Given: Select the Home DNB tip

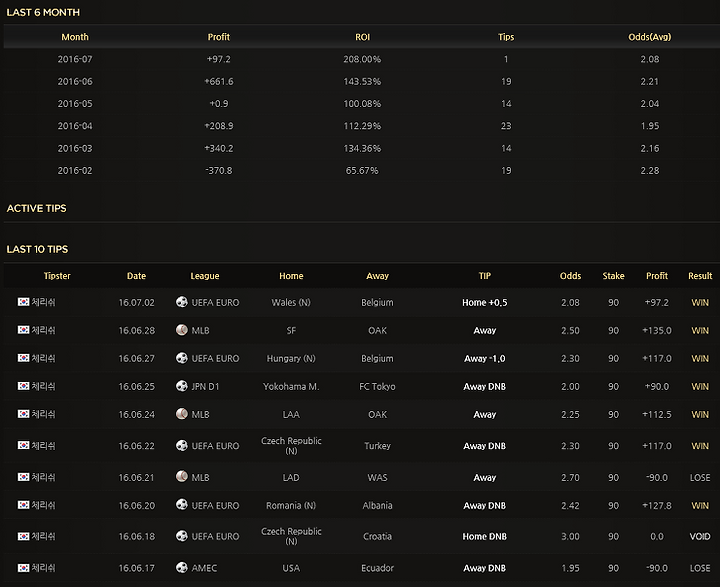Looking at the screenshot, I should 484,536.
